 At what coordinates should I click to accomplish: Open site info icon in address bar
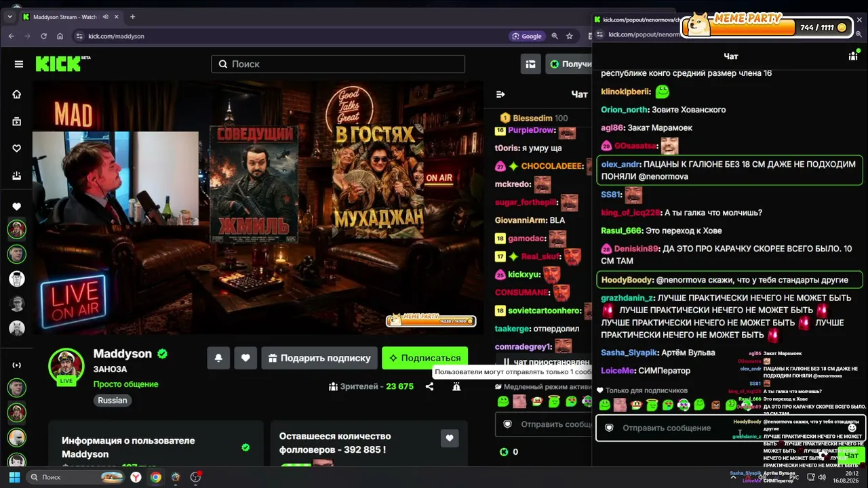pos(79,36)
